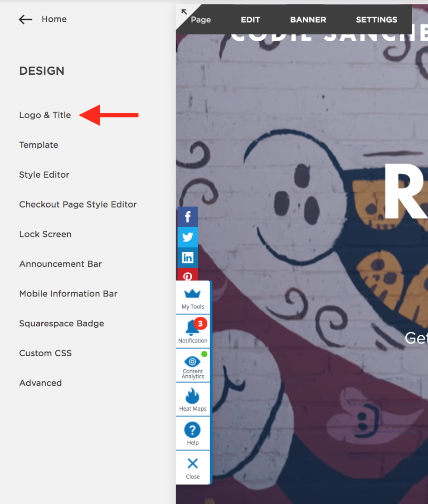The width and height of the screenshot is (428, 504).
Task: Share via the LinkedIn icon
Action: pyautogui.click(x=188, y=258)
